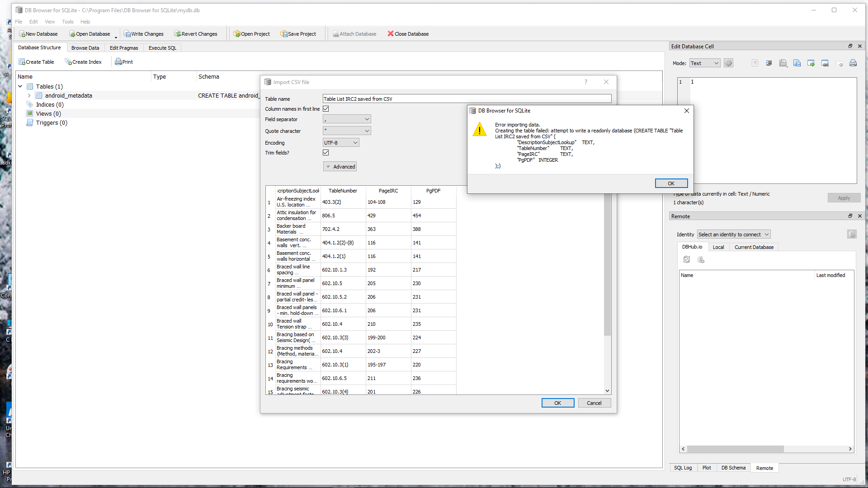
Task: Click Cancel in Import CSV dialog
Action: click(x=594, y=403)
